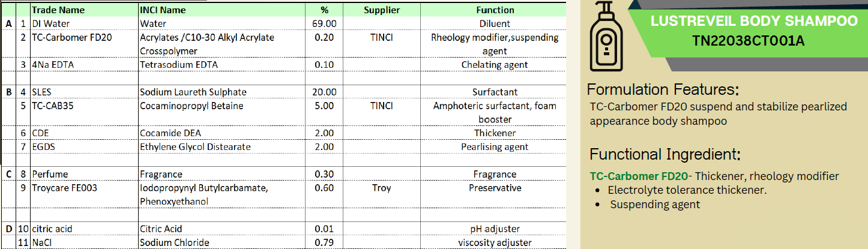
Task: Click the "INCI Name" column header
Action: 163,10
